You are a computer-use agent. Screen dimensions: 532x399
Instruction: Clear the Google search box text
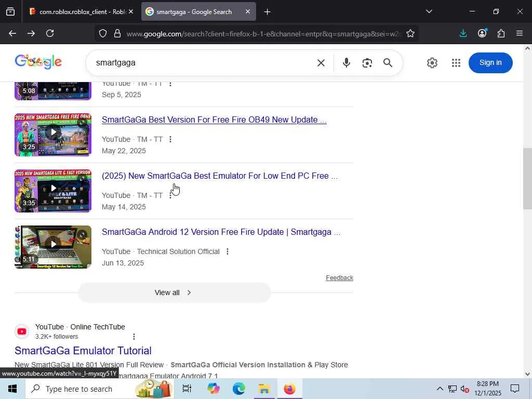pos(321,63)
